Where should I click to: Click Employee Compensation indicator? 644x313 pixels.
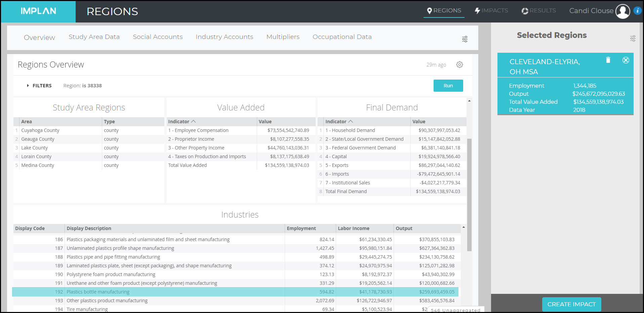tap(198, 130)
